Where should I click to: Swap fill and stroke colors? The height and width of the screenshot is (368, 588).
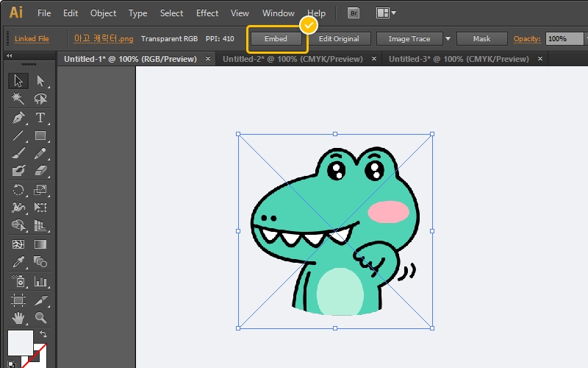(43, 335)
